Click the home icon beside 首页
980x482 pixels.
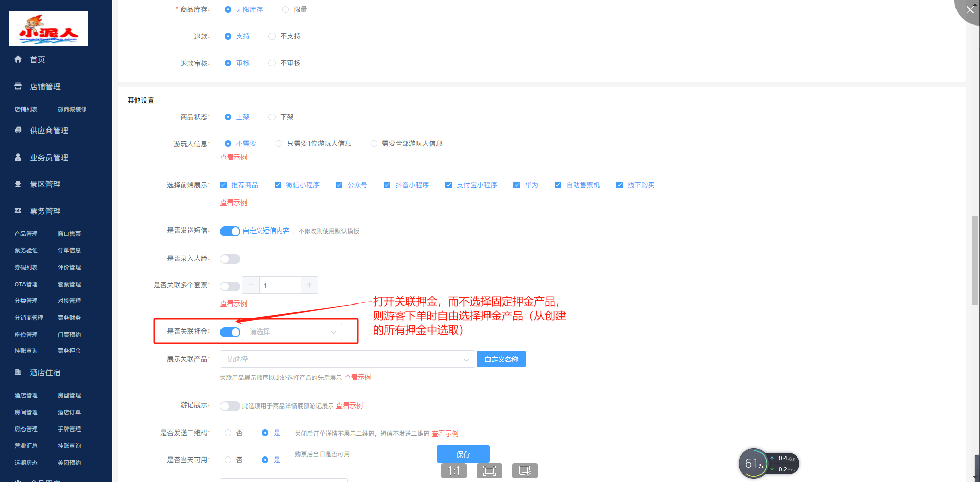point(18,59)
